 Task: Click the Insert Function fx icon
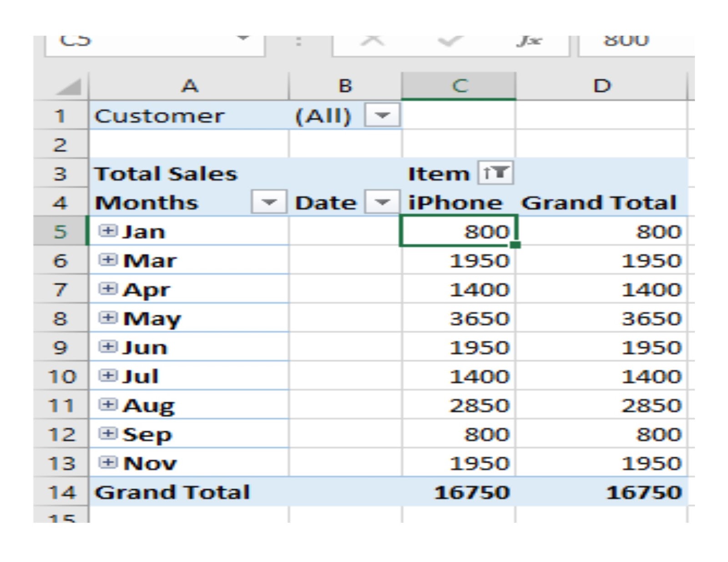point(529,41)
